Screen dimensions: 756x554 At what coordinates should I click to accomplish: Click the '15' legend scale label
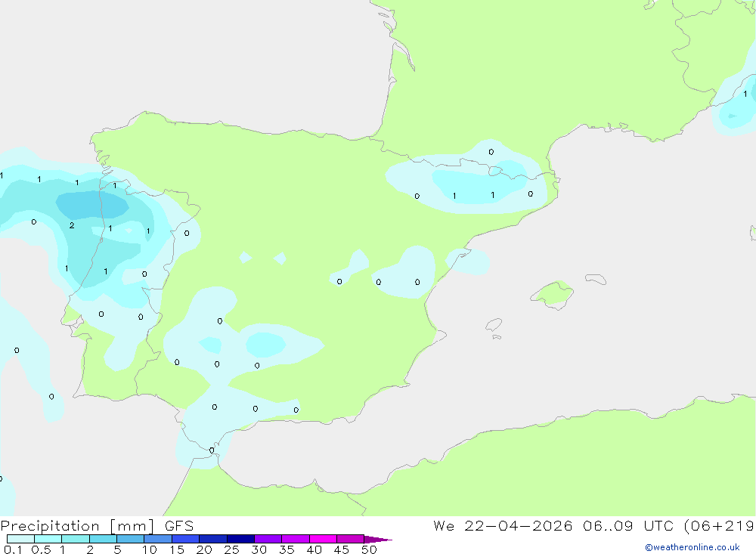pos(177,549)
